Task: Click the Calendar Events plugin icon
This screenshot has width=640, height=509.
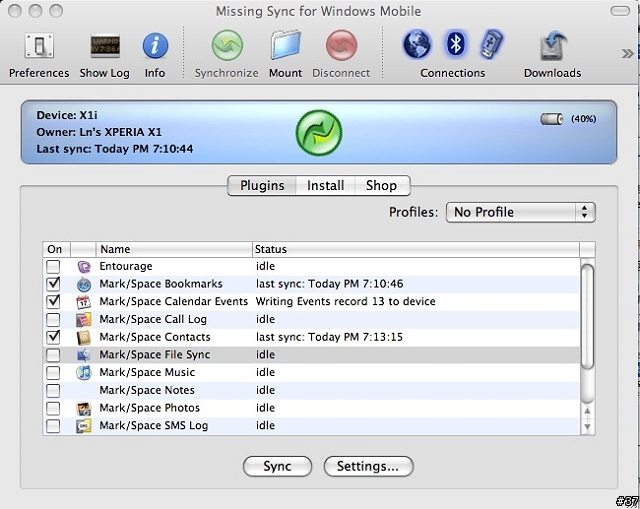Action: (84, 302)
